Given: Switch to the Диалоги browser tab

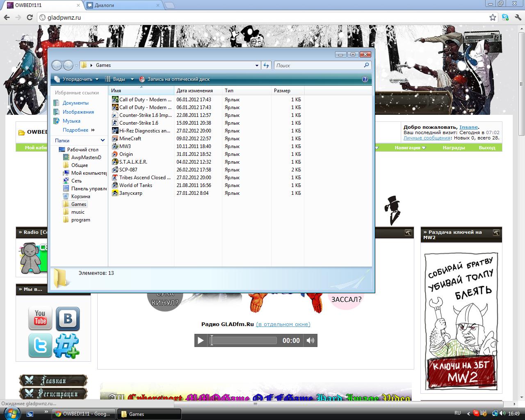Looking at the screenshot, I should click(x=123, y=5).
